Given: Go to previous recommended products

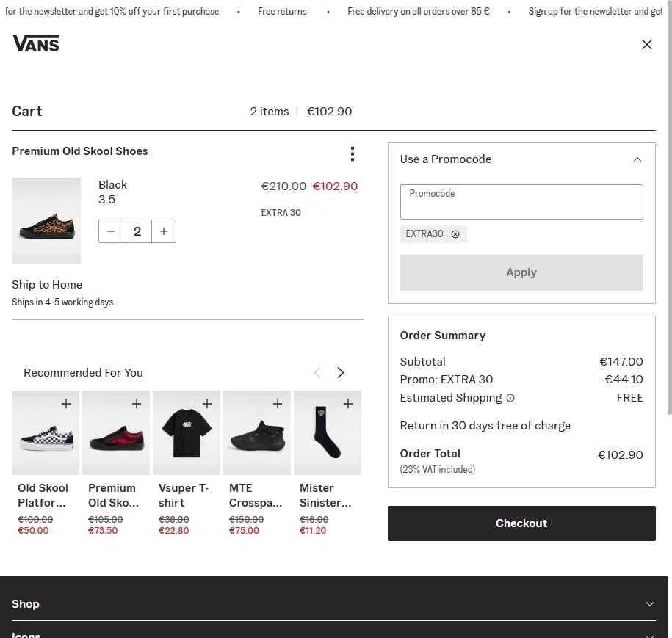Looking at the screenshot, I should (317, 373).
